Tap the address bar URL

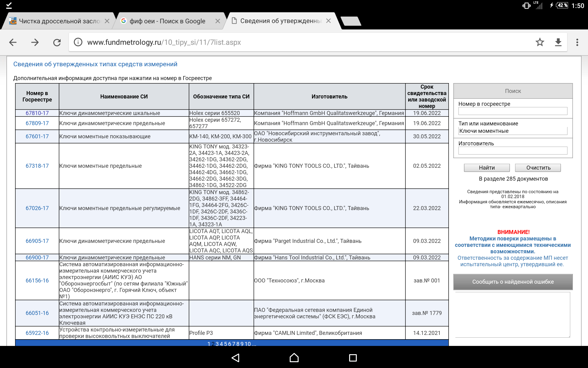164,42
